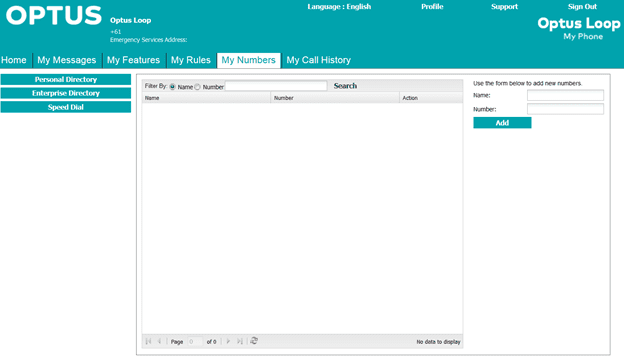Open the My Rules tab

pyautogui.click(x=191, y=60)
